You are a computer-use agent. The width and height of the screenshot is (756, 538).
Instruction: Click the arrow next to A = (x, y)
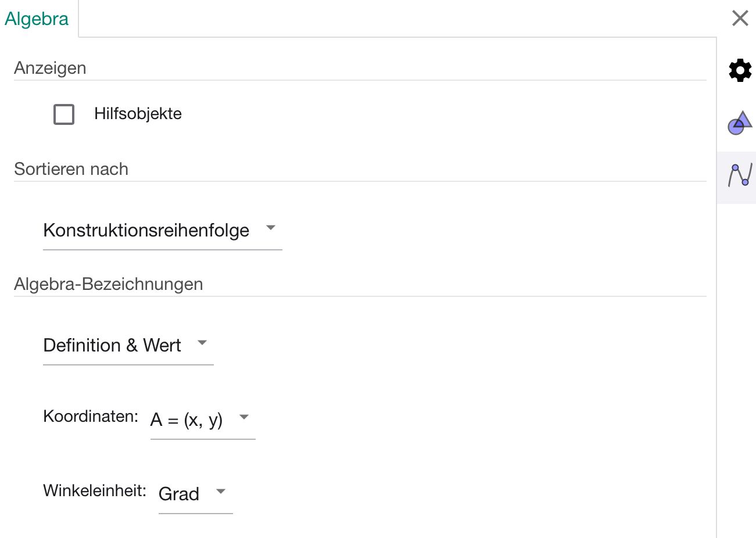[x=244, y=417]
